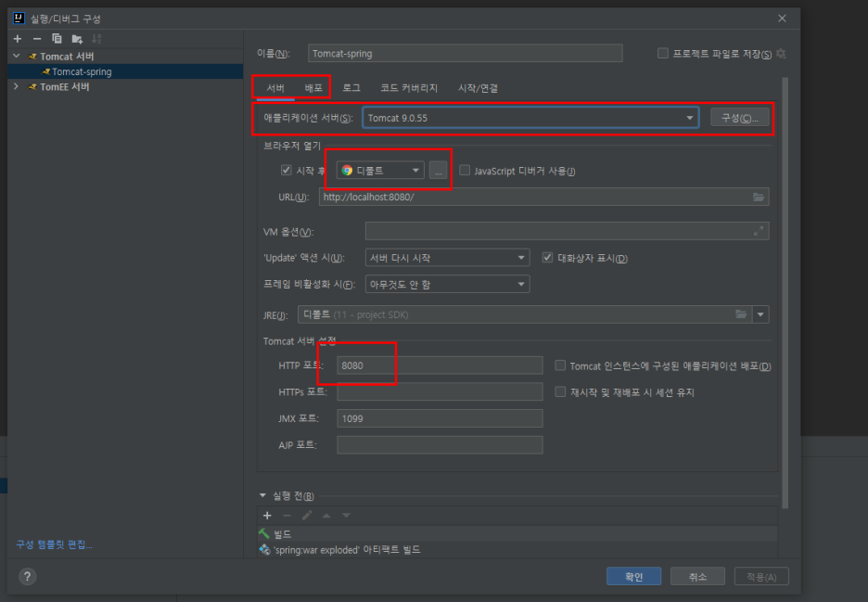Select 'spring:war exploded' artifact build task
This screenshot has width=868, height=602.
[517, 550]
